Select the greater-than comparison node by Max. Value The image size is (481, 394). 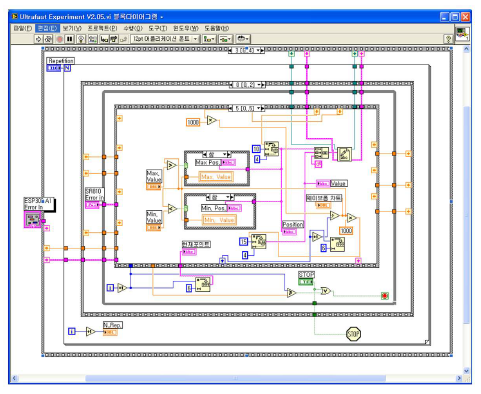171,165
